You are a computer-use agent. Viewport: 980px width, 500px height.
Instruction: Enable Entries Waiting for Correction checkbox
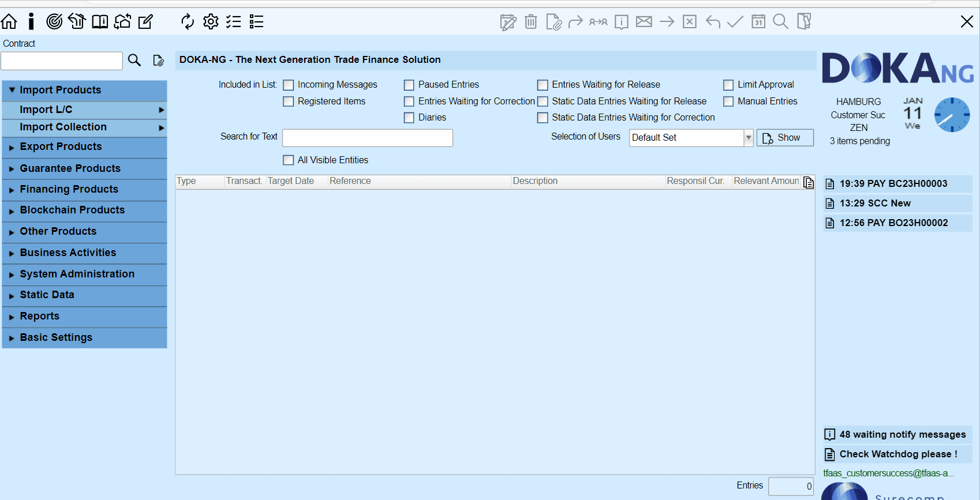point(409,101)
